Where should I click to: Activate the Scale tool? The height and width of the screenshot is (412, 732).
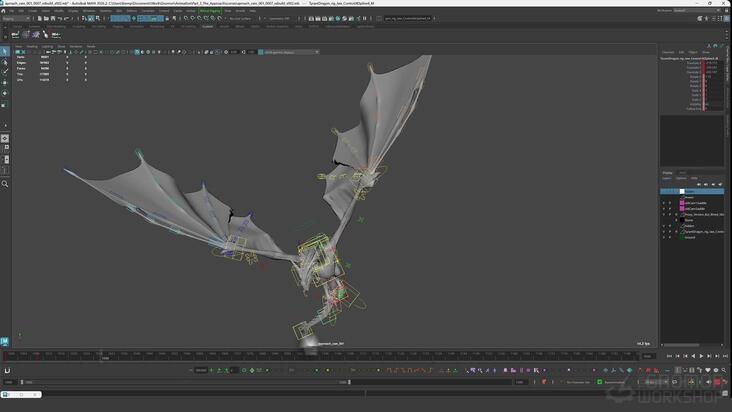coord(5,105)
